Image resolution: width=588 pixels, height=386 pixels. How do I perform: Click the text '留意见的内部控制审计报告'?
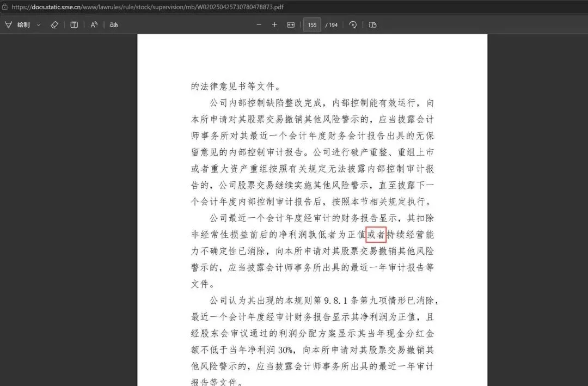click(x=247, y=152)
